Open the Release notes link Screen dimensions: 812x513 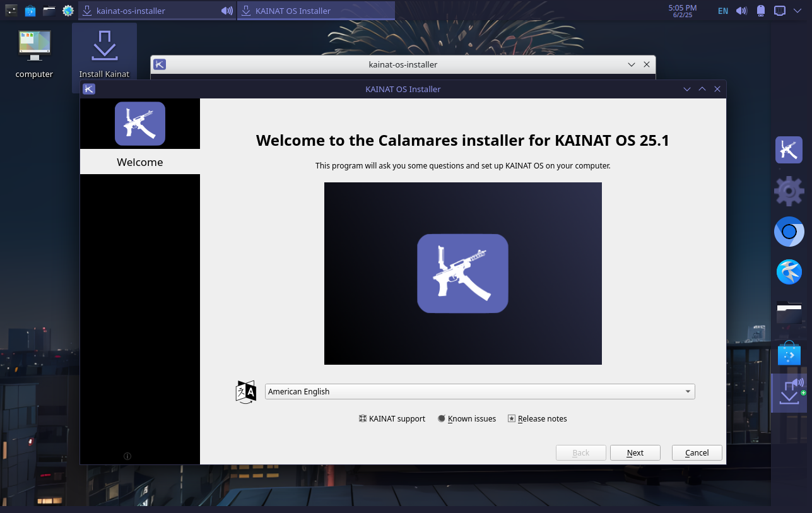(x=538, y=418)
